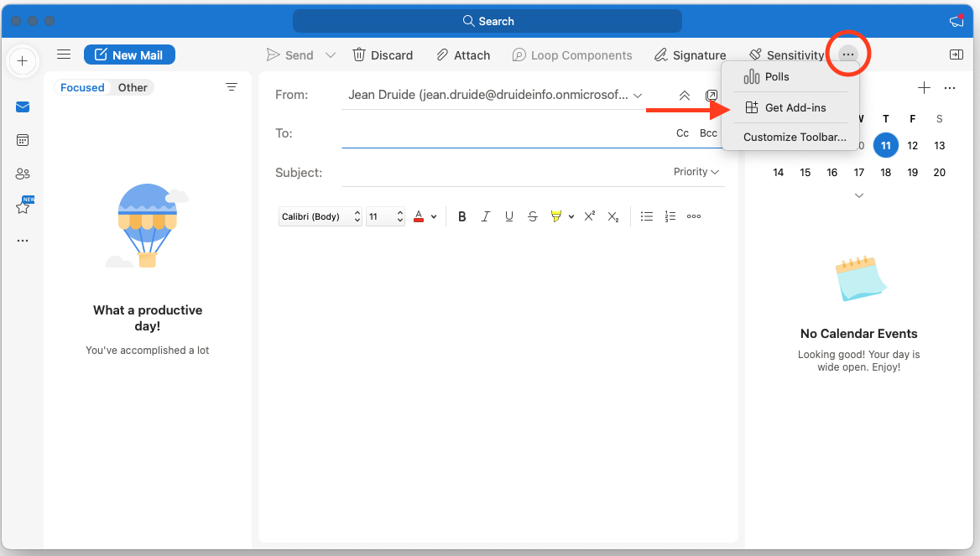Show the Bcc field
Viewport: 980px width, 556px height.
tap(708, 133)
